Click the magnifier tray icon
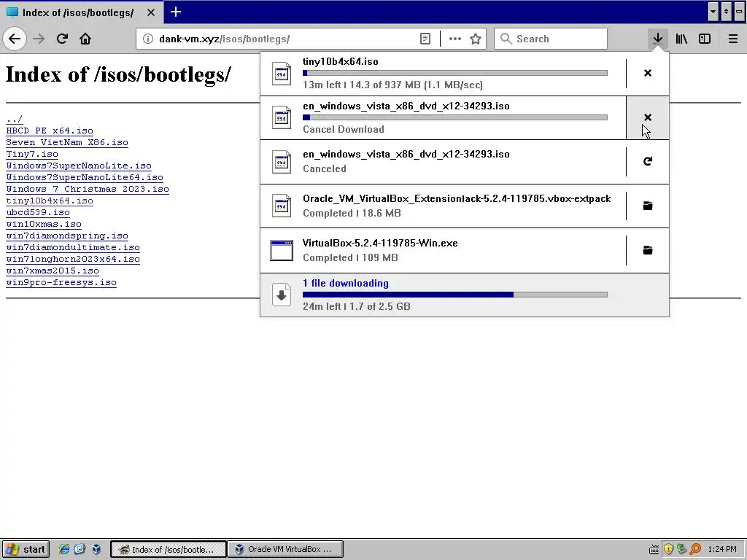Image resolution: width=747 pixels, height=560 pixels. tap(695, 549)
